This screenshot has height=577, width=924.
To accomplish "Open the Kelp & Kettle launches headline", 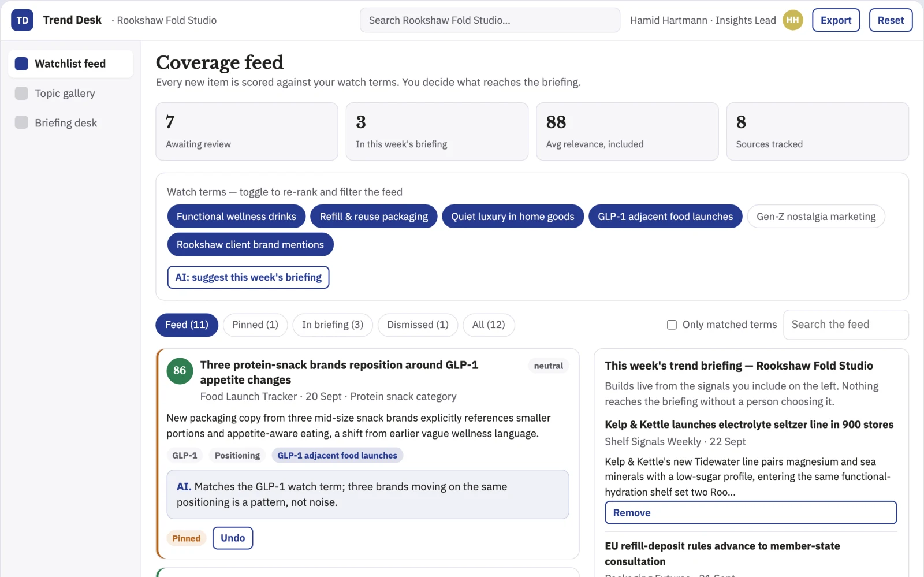I will click(x=749, y=425).
